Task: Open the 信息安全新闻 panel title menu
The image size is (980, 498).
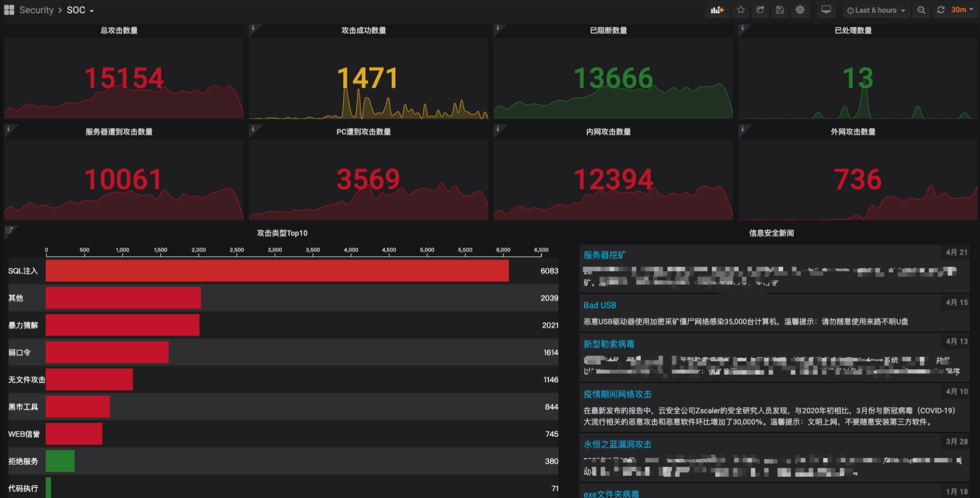Action: 771,233
